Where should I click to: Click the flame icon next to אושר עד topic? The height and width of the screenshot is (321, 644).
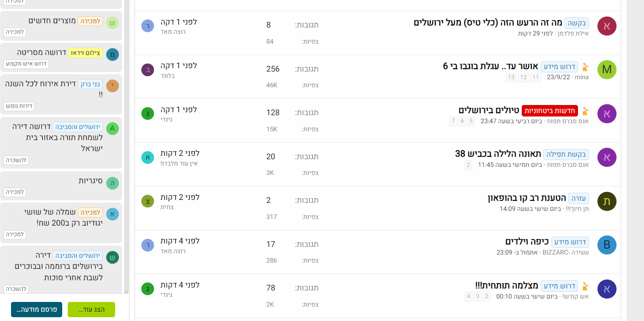coord(586,67)
